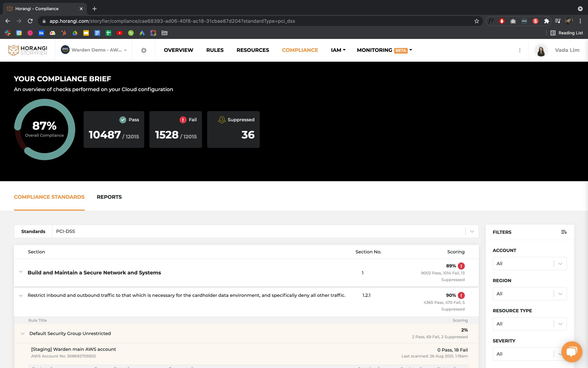588x368 pixels.
Task: Collapse Build and Maintain a Secure Network section
Action: tap(21, 272)
